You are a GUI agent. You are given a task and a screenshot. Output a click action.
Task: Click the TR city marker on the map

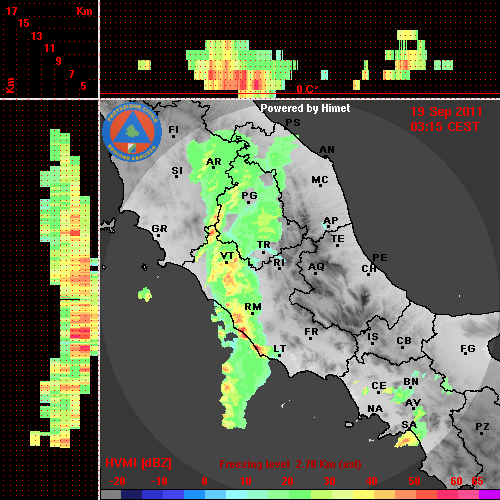point(263,252)
